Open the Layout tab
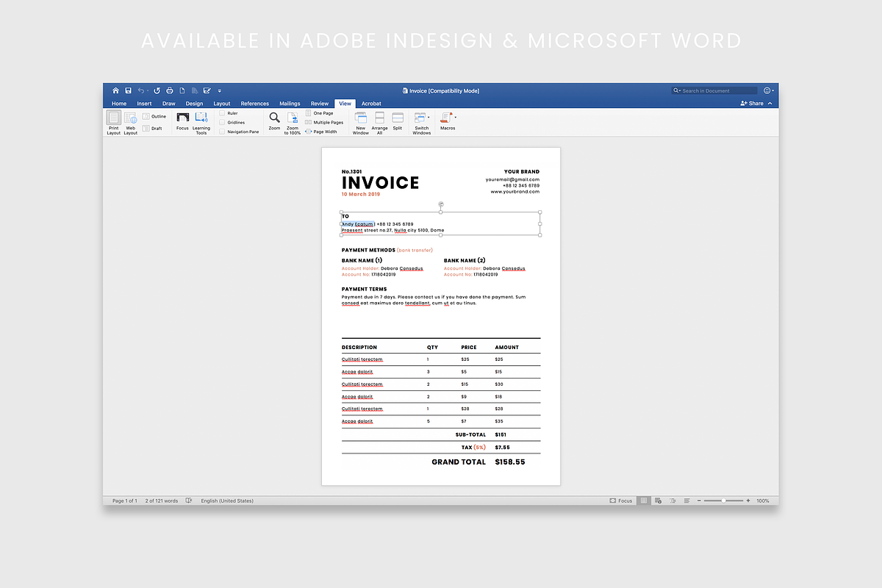This screenshot has width=882, height=588. (x=221, y=104)
